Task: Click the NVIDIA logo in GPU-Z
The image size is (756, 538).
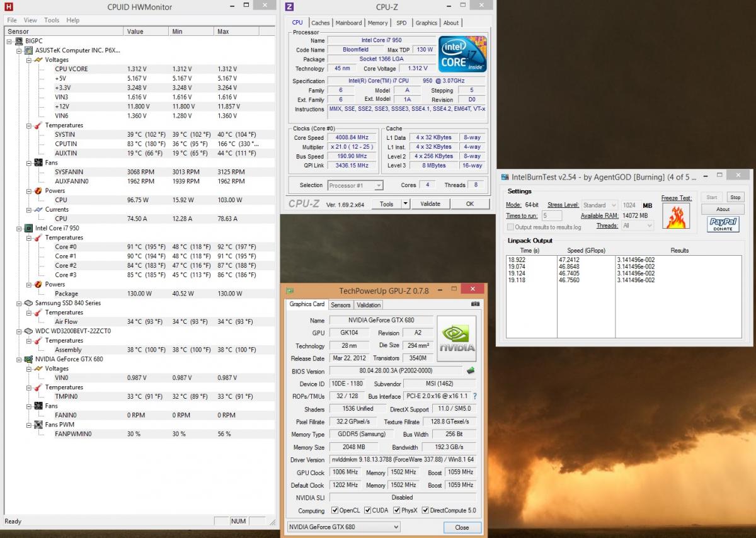Action: tap(457, 337)
